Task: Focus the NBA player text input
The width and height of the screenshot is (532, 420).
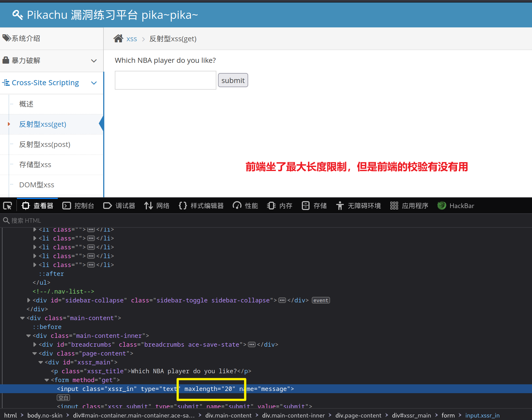Action: 165,80
